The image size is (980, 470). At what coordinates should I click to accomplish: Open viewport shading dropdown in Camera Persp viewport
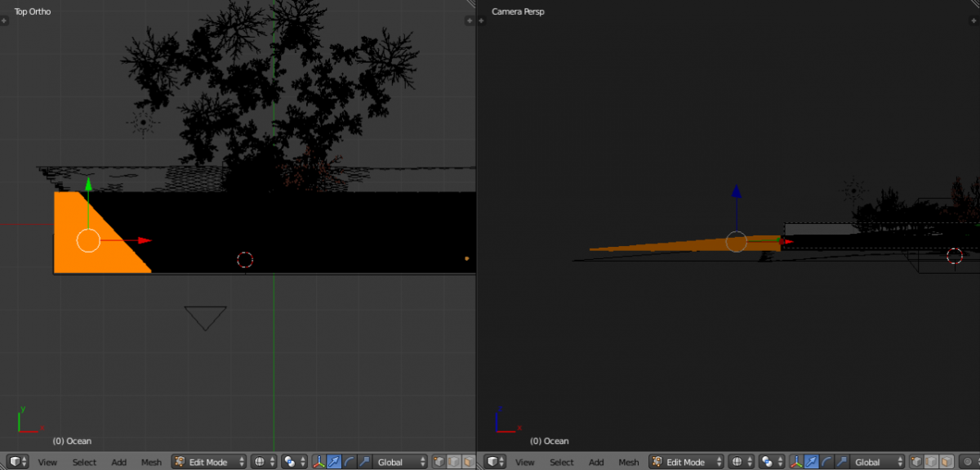pyautogui.click(x=741, y=462)
